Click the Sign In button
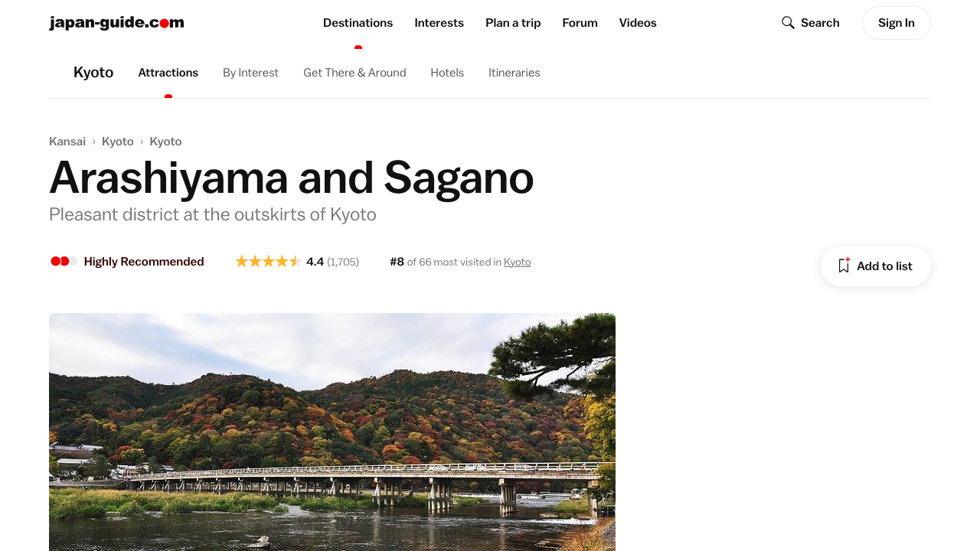This screenshot has height=551, width=980. [897, 23]
